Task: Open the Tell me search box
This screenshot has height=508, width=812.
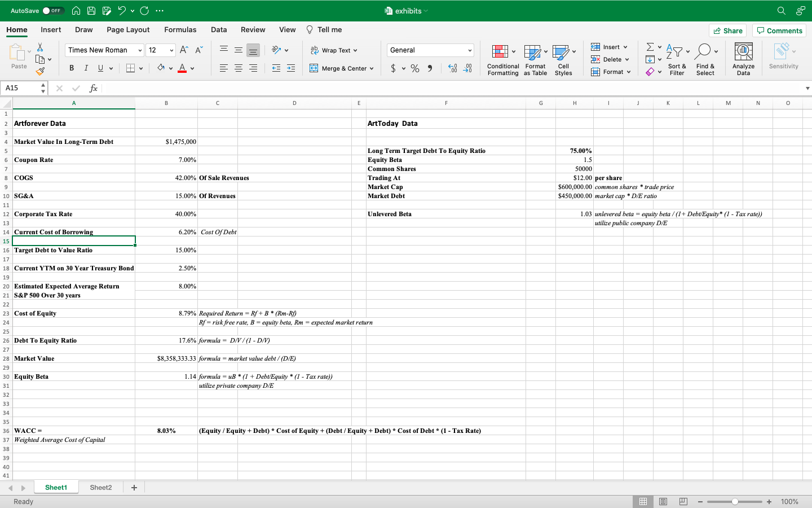Action: click(324, 30)
